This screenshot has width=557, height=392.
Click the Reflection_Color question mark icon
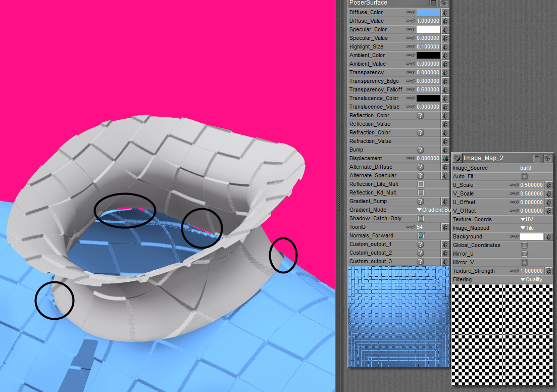pyautogui.click(x=420, y=116)
